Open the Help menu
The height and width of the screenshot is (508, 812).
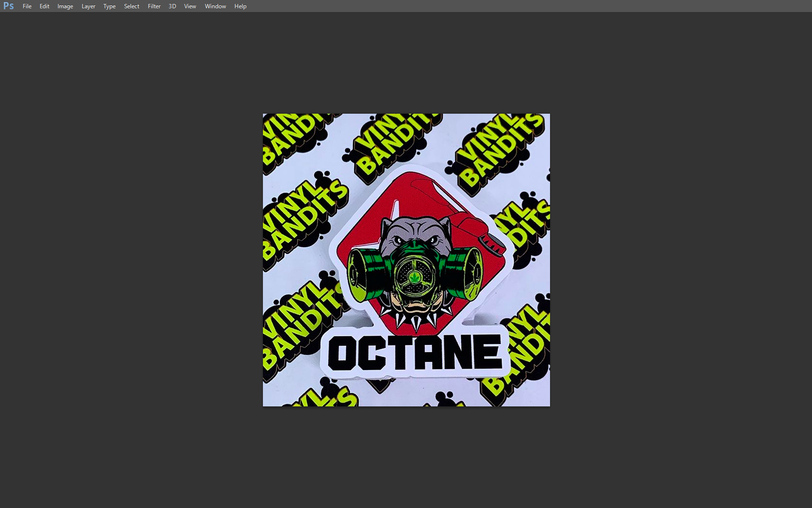coord(240,6)
